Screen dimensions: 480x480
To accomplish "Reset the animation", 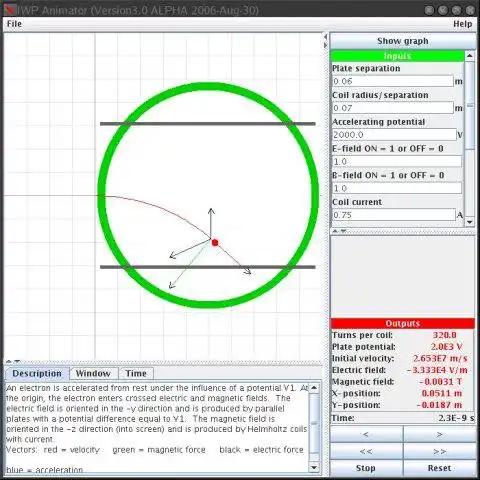I will click(x=439, y=468).
